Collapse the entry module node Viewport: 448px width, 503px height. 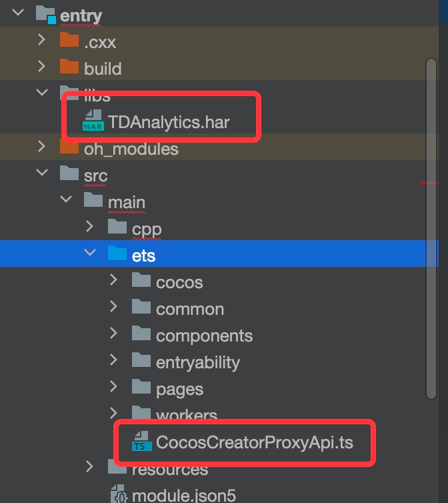[x=18, y=13]
